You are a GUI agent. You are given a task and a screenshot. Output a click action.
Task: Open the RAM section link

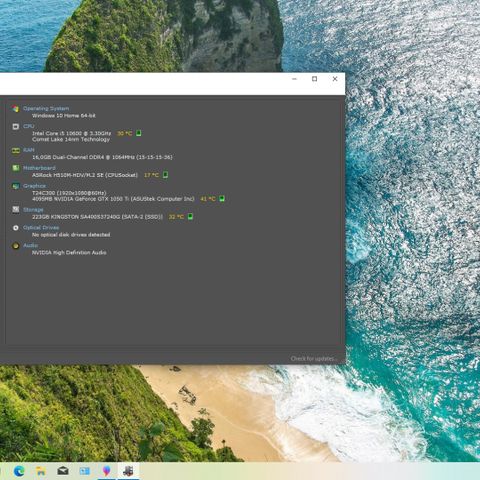point(29,150)
